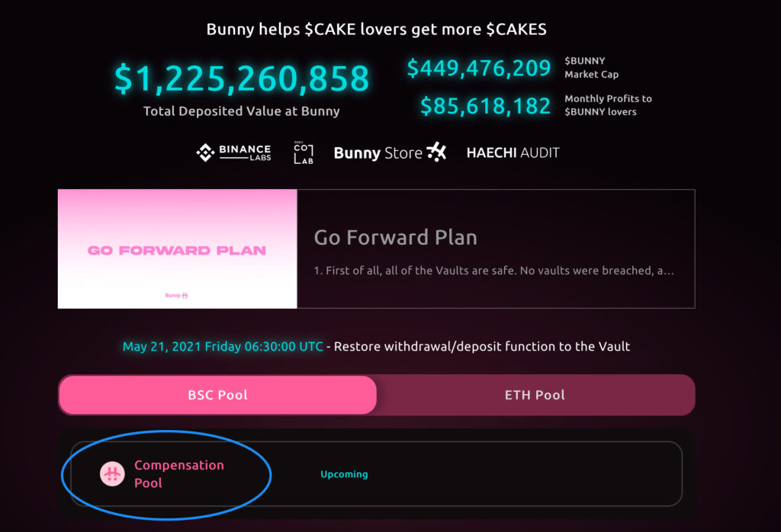Switch to the ETH Pool tab
The height and width of the screenshot is (532, 781).
pyautogui.click(x=535, y=395)
